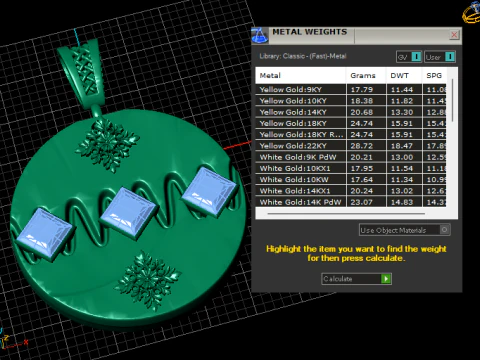The width and height of the screenshot is (480, 360).
Task: Click the 11.82 DWT value
Action: coord(402,101)
